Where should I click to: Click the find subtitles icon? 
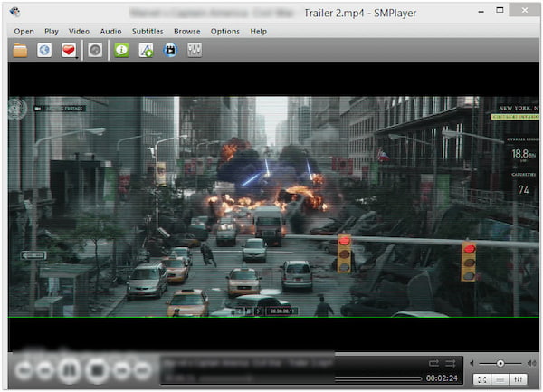[146, 50]
